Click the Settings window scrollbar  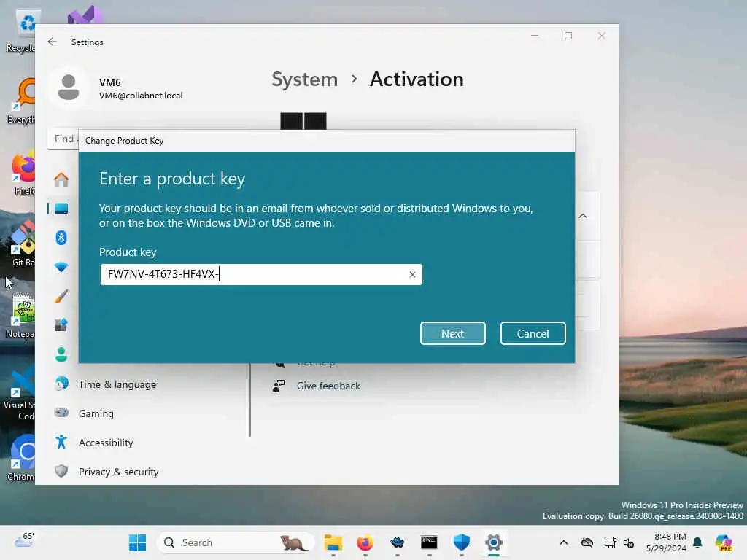click(x=250, y=400)
